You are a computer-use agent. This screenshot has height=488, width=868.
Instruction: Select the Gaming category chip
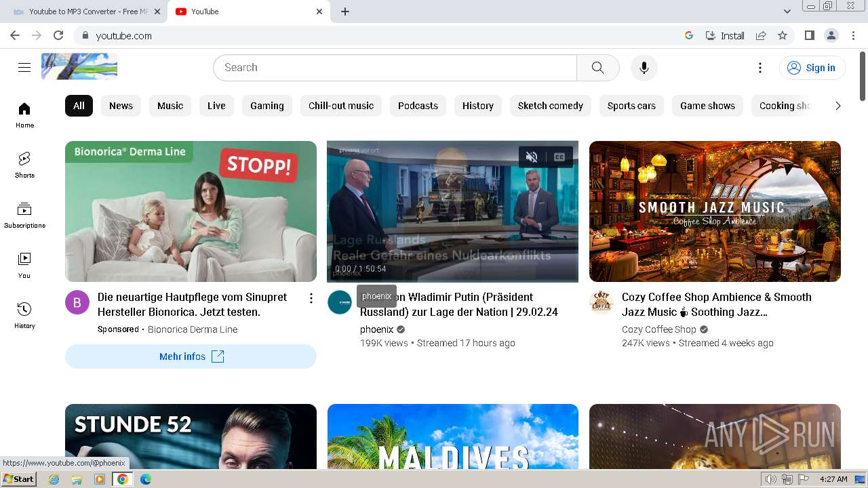coord(267,106)
